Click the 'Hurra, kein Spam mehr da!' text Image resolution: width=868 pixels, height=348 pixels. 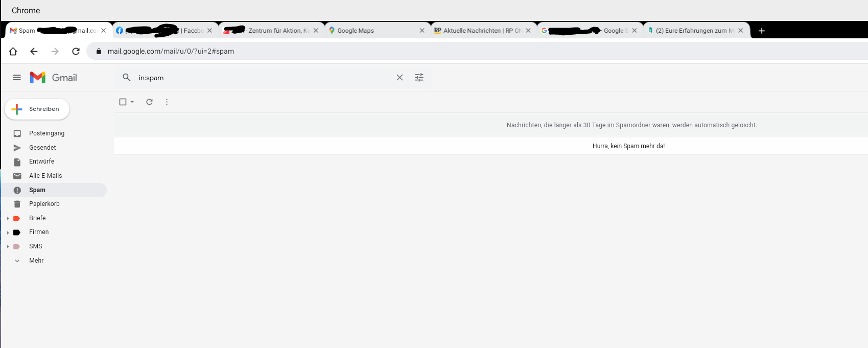coord(628,146)
